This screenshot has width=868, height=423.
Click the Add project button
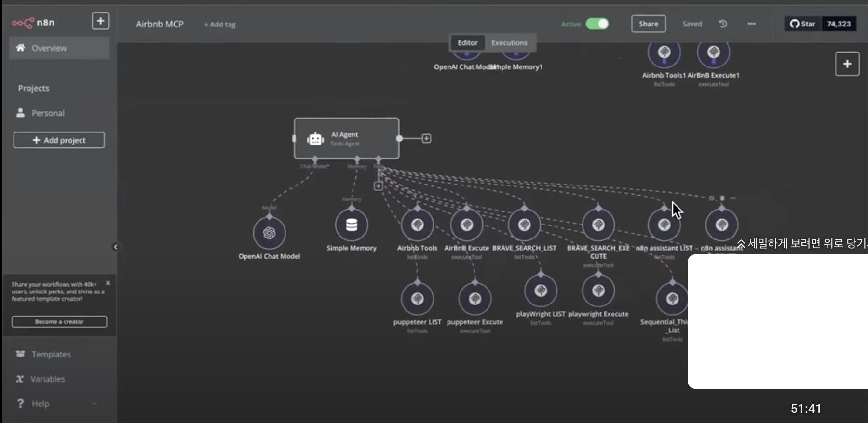tap(59, 140)
